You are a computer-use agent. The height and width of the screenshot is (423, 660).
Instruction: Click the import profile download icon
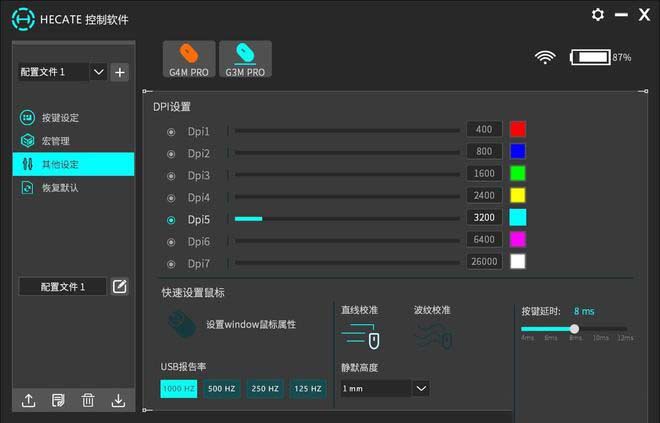[118, 400]
